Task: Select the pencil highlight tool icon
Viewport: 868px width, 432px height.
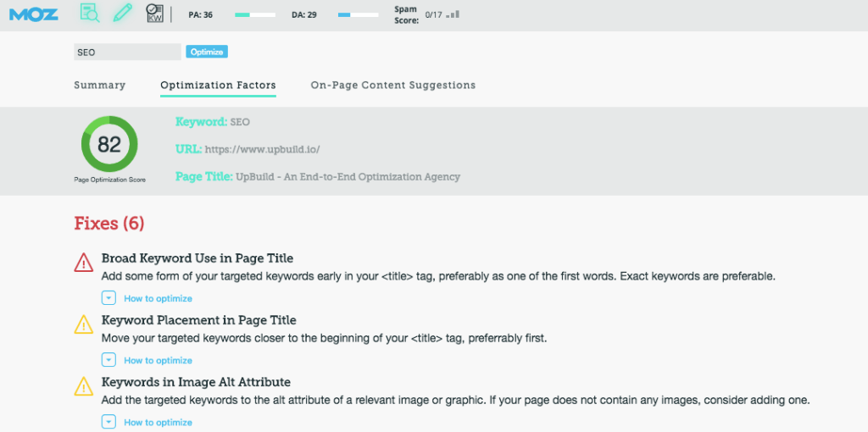Action: [122, 13]
